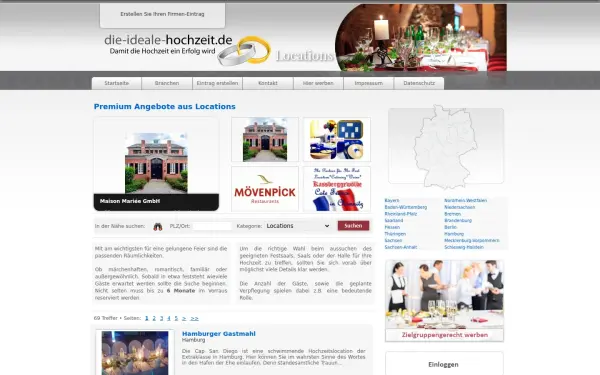The height and width of the screenshot is (375, 600).
Task: Select the Hamburg state link
Action: click(454, 234)
